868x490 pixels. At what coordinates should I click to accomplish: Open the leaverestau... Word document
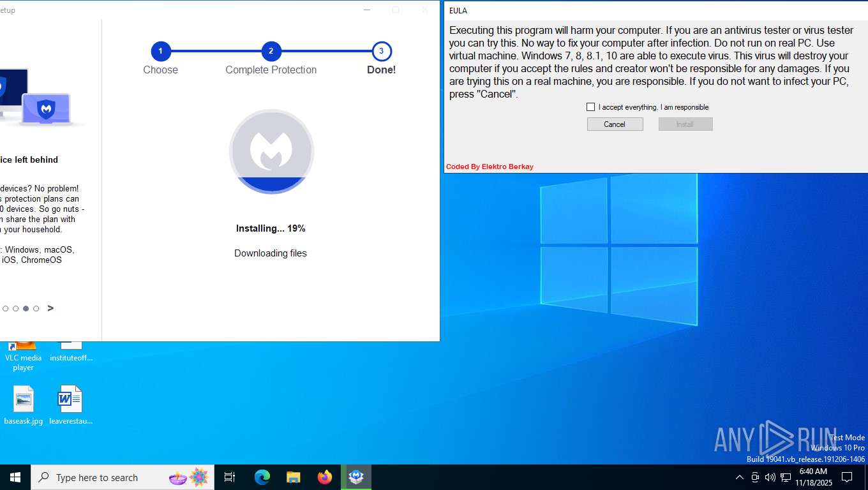pos(71,405)
